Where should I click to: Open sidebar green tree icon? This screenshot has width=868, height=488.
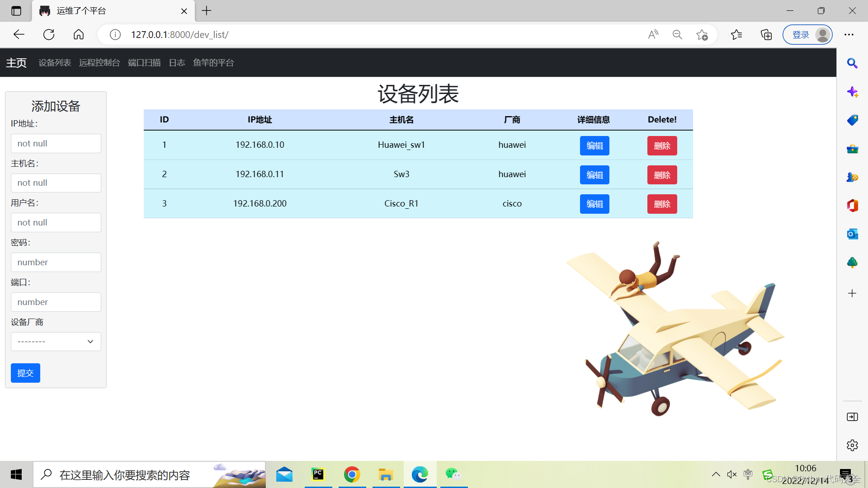(852, 263)
